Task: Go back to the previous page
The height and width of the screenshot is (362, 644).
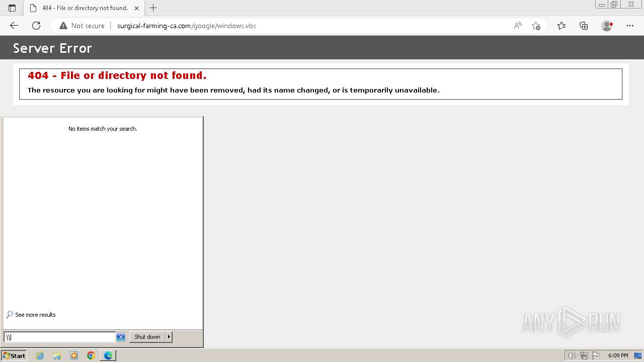Action: tap(14, 26)
